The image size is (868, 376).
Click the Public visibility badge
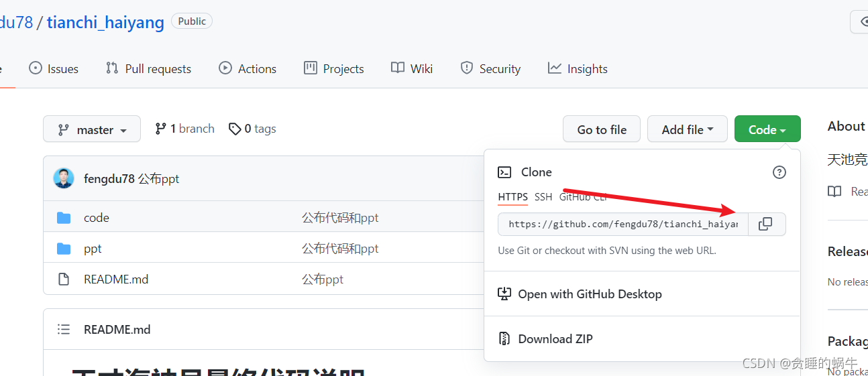pos(192,21)
